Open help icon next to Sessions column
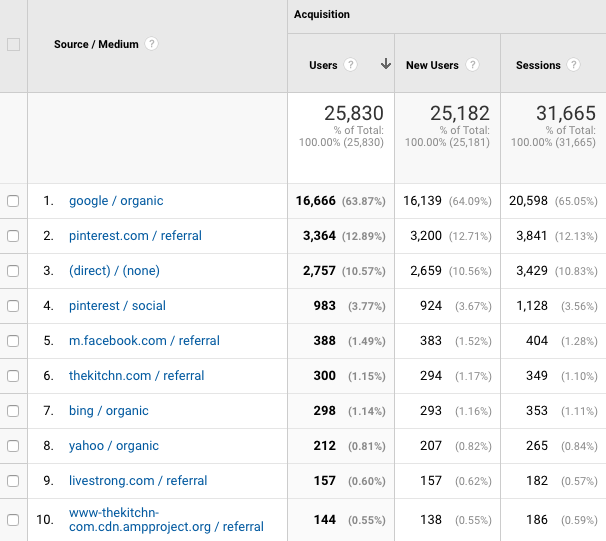 pyautogui.click(x=574, y=65)
